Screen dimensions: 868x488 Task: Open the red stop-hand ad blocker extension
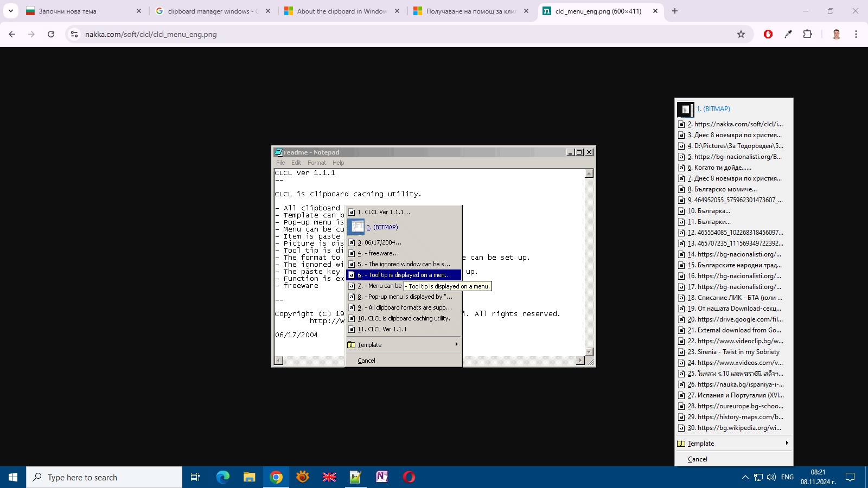pyautogui.click(x=768, y=34)
